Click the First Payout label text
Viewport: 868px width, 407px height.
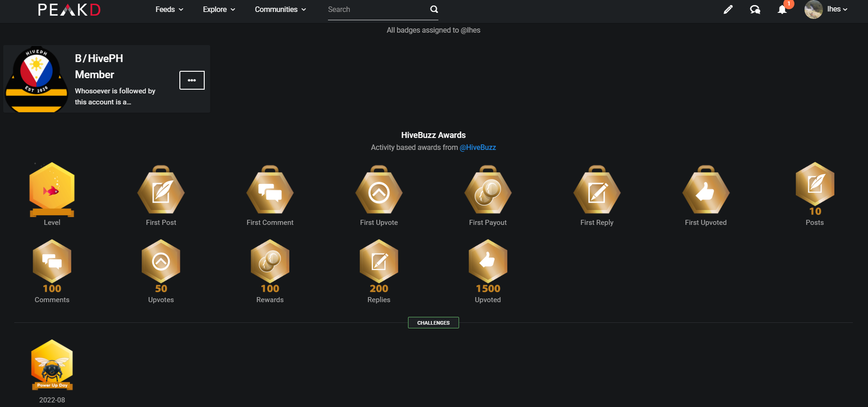pyautogui.click(x=488, y=223)
